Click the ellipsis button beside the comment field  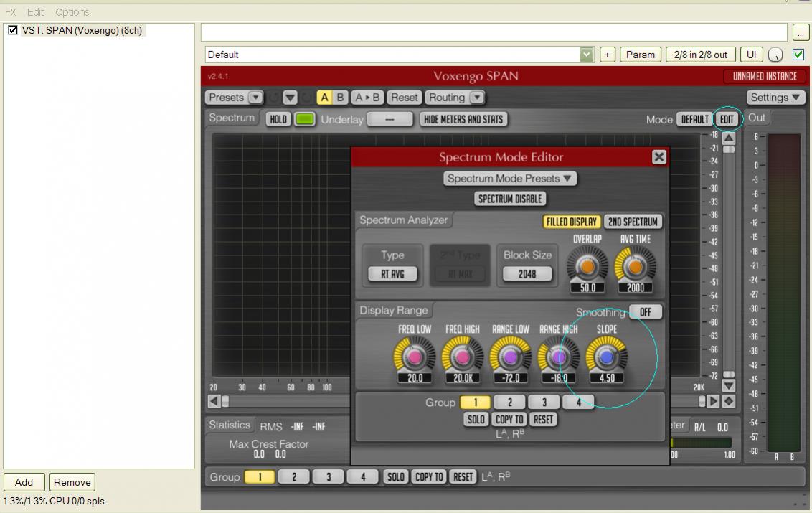pos(801,32)
